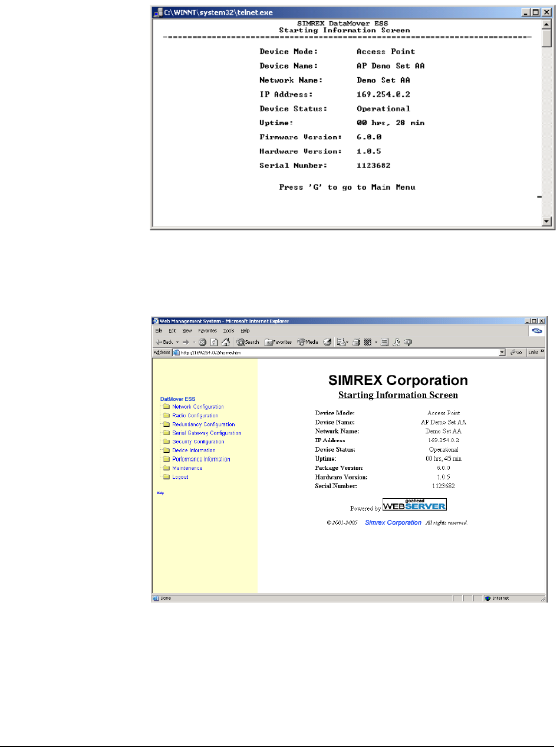This screenshot has width=560, height=747.
Task: Open the Maintenance tree link
Action: (x=187, y=468)
